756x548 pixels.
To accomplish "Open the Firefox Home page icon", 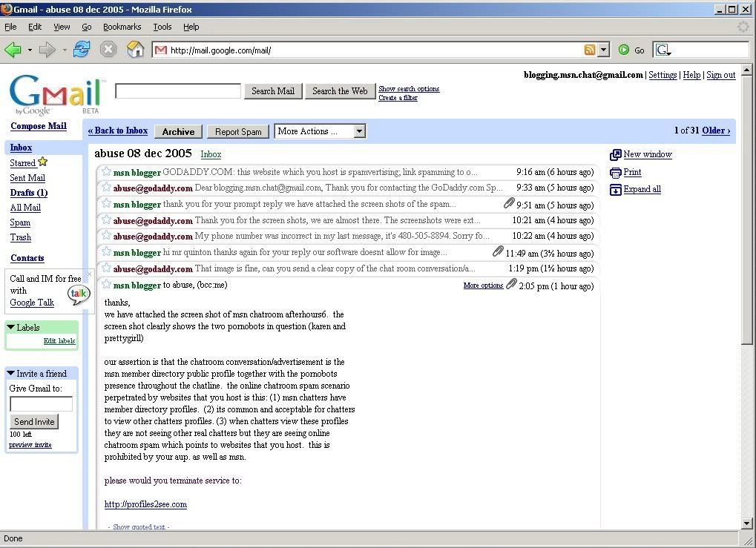I will pyautogui.click(x=135, y=49).
